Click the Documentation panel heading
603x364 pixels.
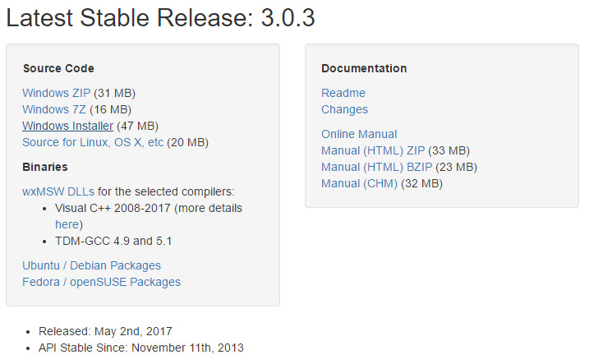[364, 68]
